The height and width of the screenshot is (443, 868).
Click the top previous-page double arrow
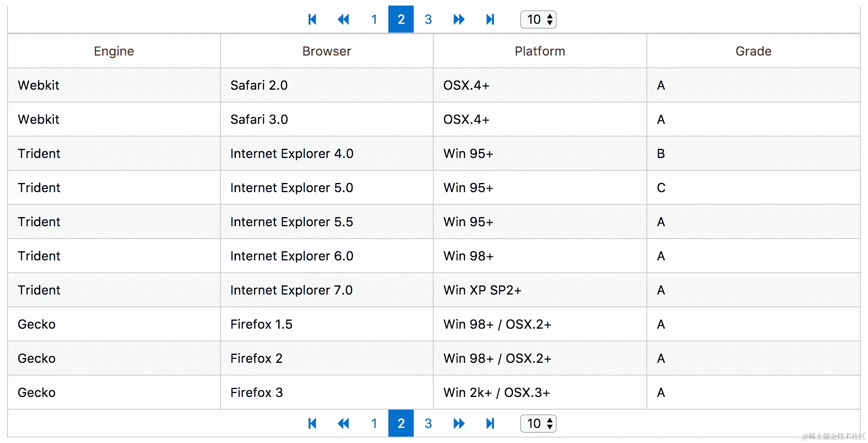pos(343,19)
